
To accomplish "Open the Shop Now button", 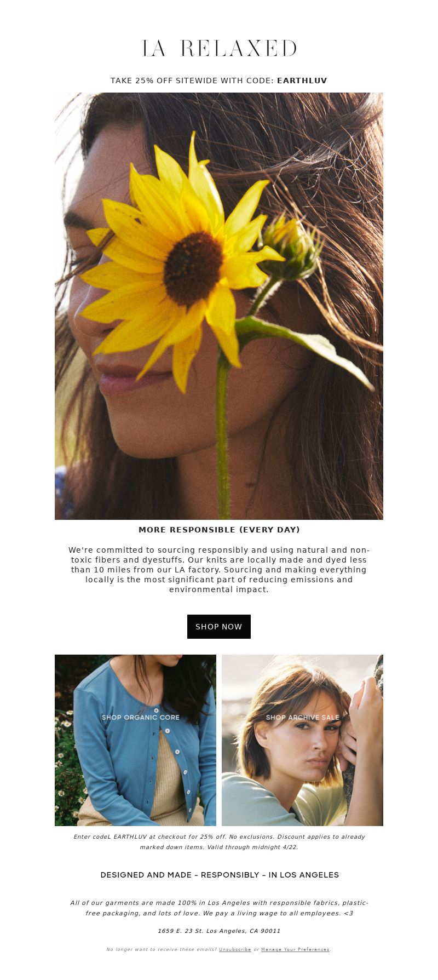I will 219,627.
